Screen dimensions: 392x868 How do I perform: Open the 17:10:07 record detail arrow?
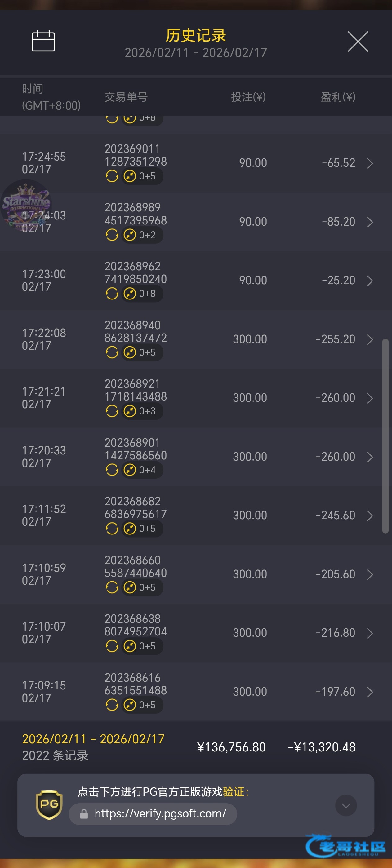(370, 633)
